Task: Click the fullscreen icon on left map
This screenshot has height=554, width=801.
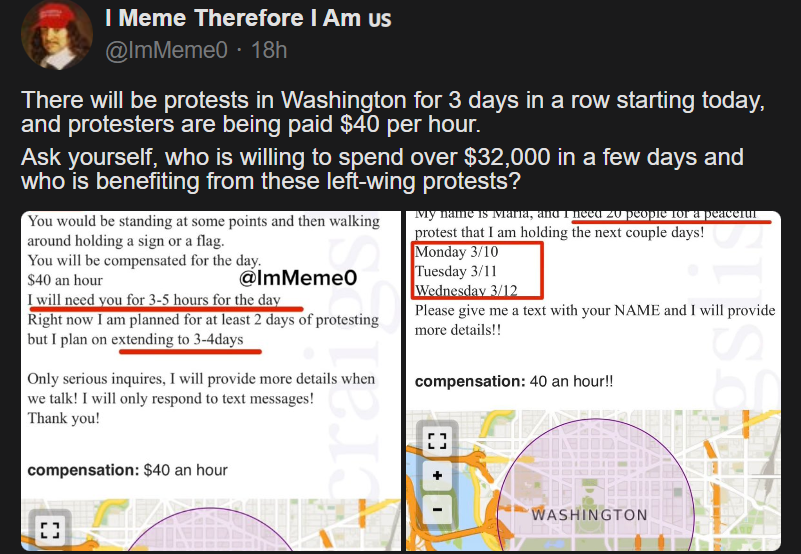Action: 51,531
